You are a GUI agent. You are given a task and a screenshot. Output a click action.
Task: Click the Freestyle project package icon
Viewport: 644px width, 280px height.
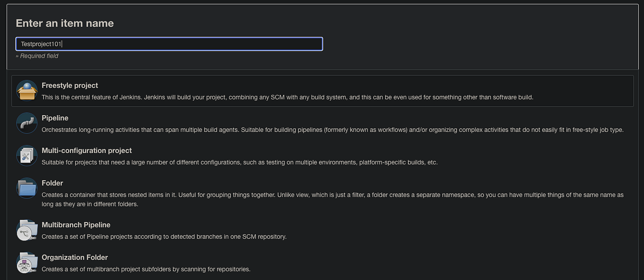27,90
